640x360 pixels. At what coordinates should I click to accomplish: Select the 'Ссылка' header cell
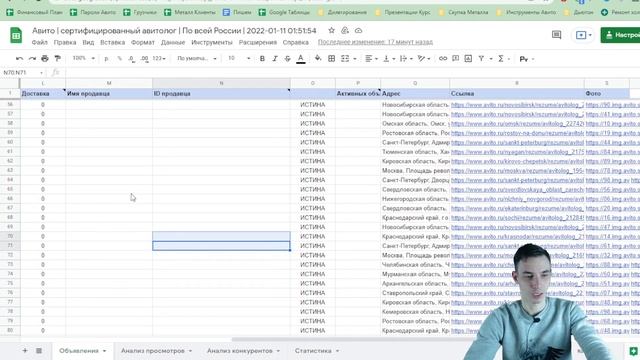(517, 93)
